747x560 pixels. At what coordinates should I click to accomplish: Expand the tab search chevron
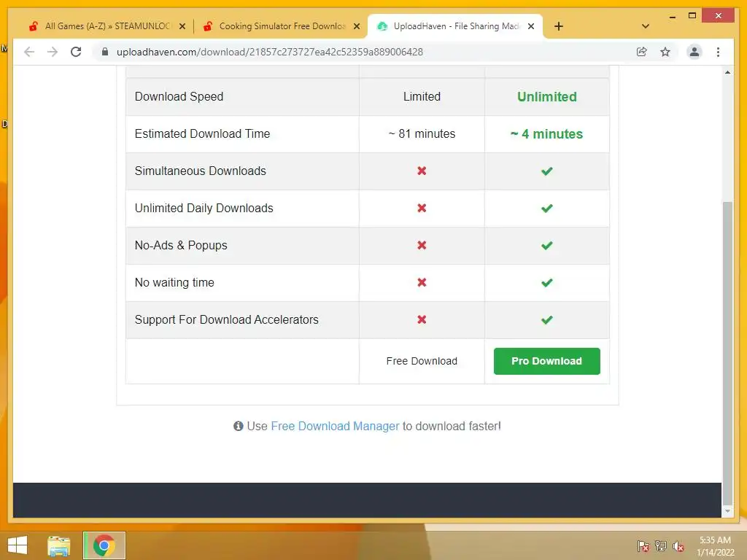(645, 26)
